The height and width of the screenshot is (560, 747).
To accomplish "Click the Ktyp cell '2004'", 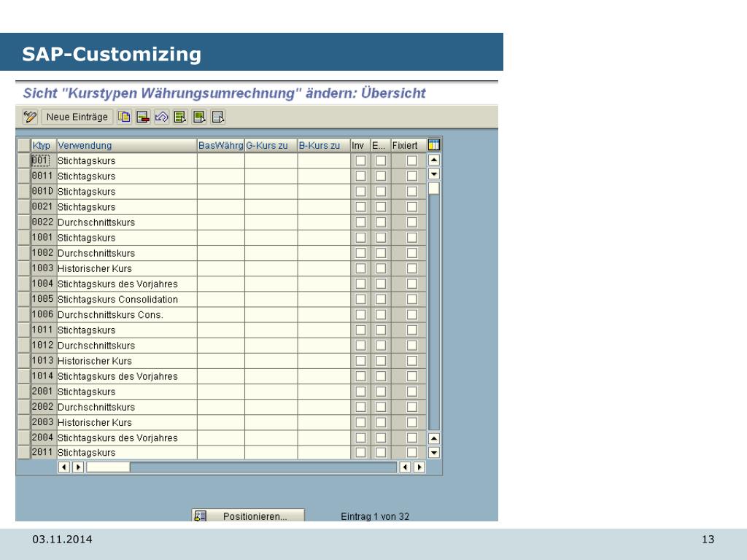I will pos(43,437).
